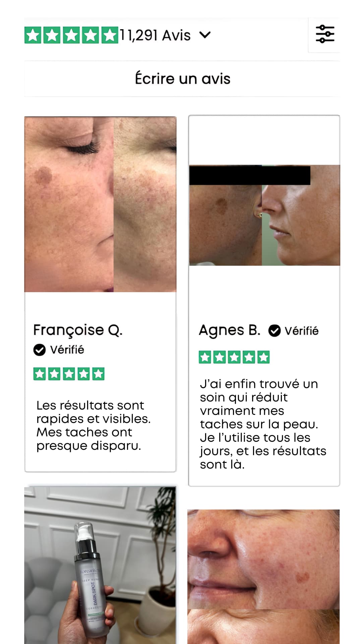The image size is (362, 644).
Task: Expand the 11,291 Avis dropdown chevron
Action: coord(205,35)
